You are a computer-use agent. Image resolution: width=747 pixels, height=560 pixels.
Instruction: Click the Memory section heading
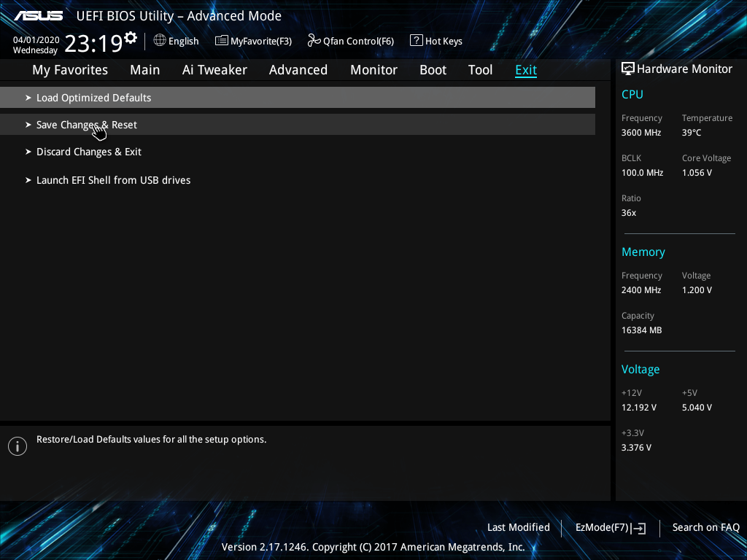tap(643, 252)
